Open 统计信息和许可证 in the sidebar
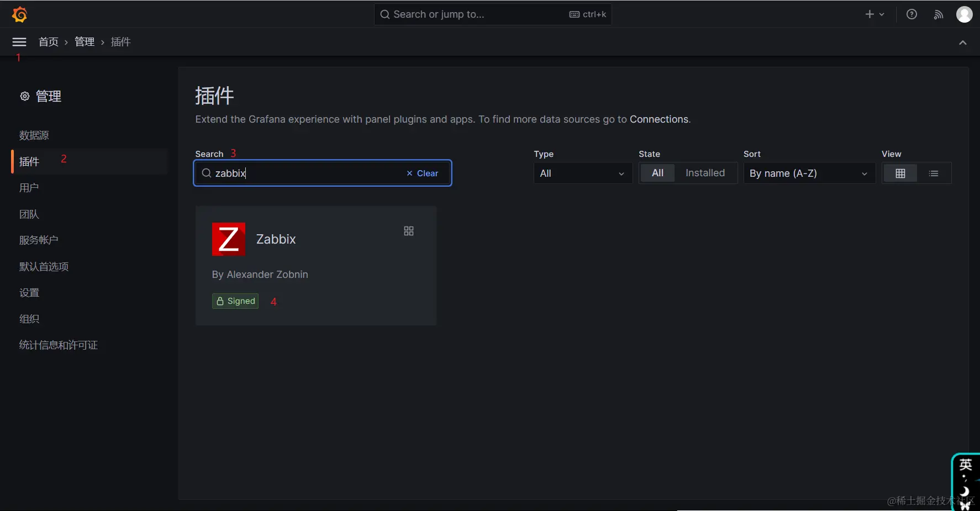Image resolution: width=980 pixels, height=511 pixels. click(59, 345)
